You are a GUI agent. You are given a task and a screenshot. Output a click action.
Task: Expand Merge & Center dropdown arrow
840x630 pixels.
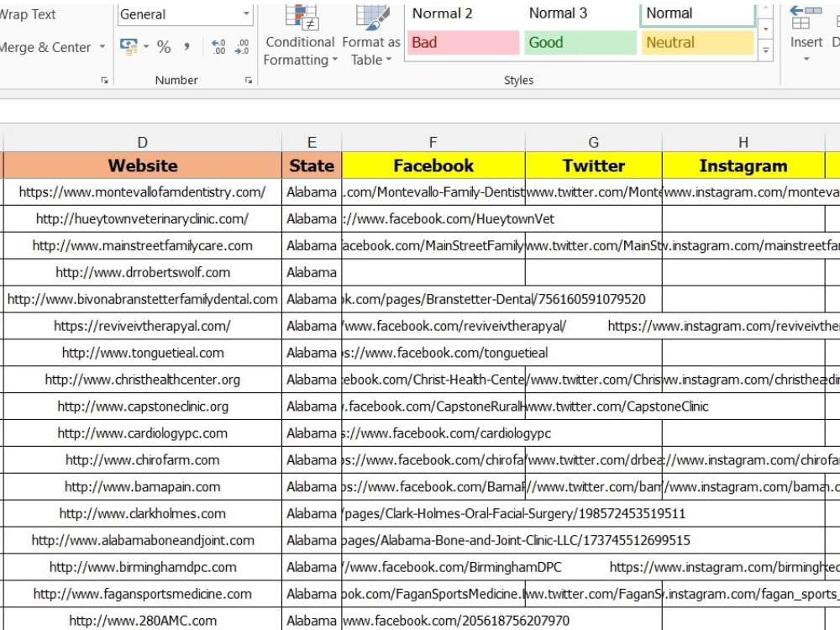[102, 47]
